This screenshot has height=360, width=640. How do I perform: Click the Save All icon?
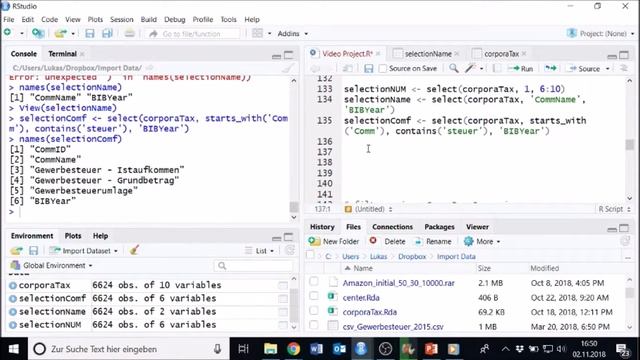coord(107,33)
